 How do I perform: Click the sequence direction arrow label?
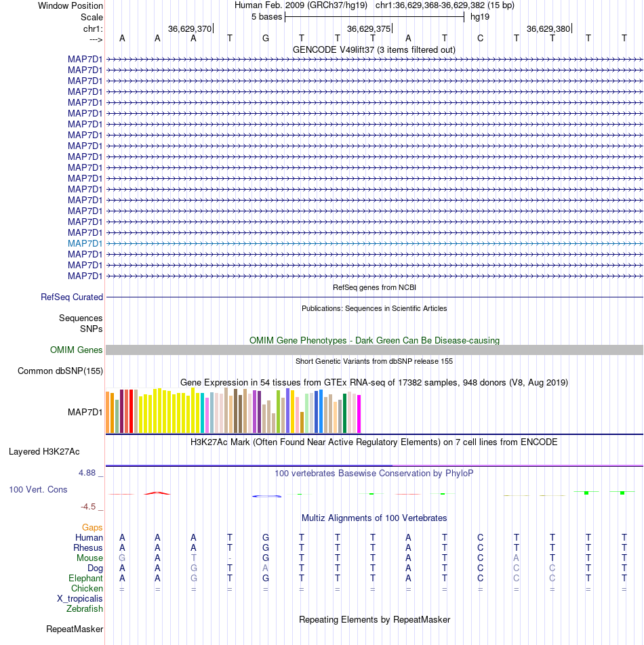(96, 39)
